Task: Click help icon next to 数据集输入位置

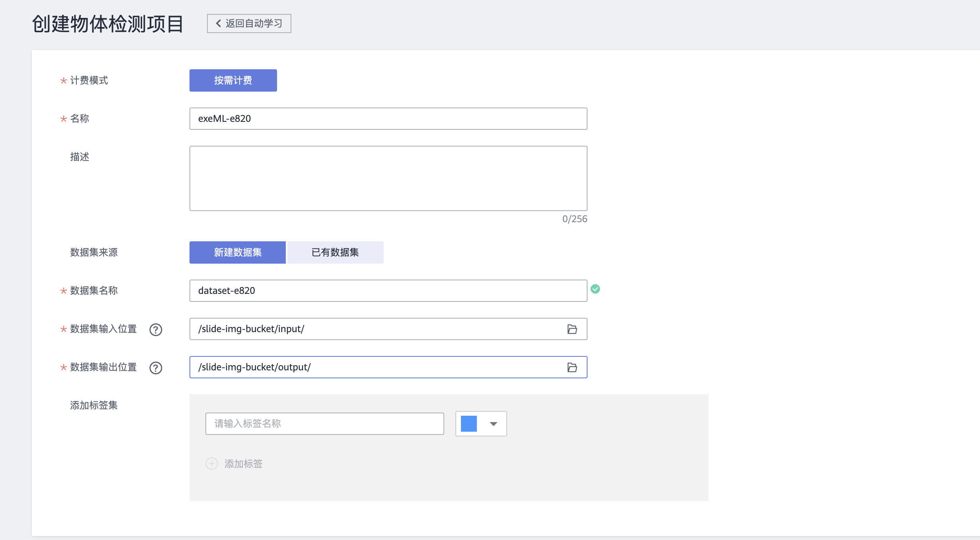Action: 156,330
